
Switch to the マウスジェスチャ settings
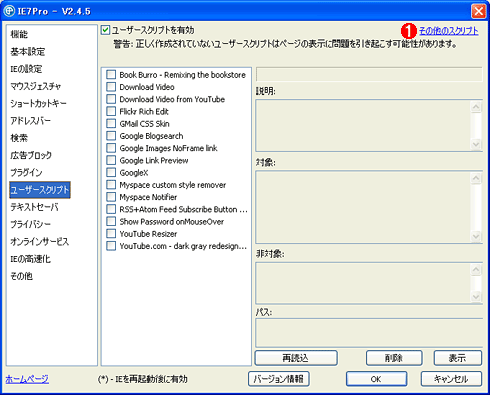click(36, 86)
